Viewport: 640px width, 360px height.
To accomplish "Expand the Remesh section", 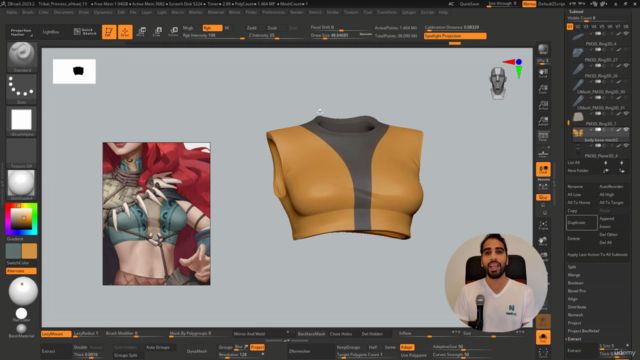I will 575,315.
